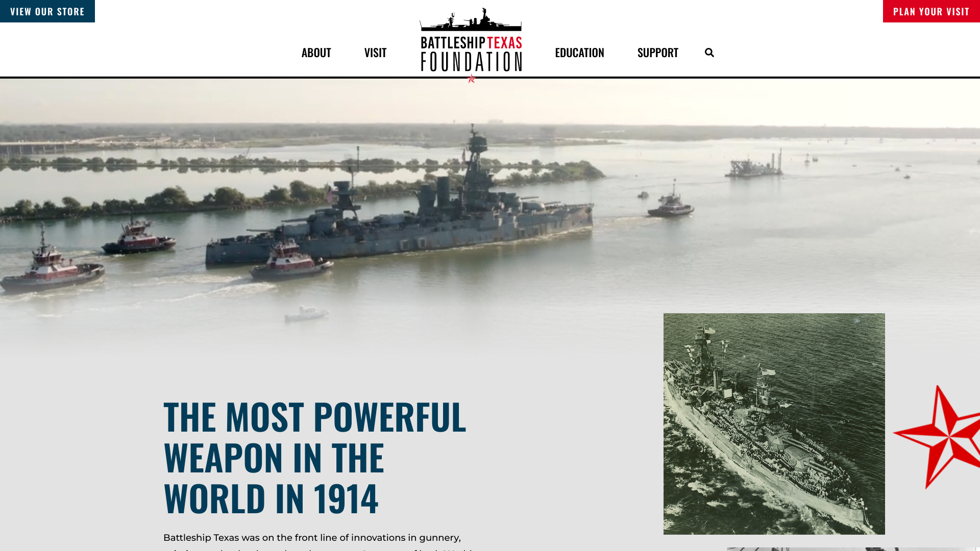The height and width of the screenshot is (551, 980).
Task: Click the word FOUNDATION in the logo
Action: pos(471,62)
